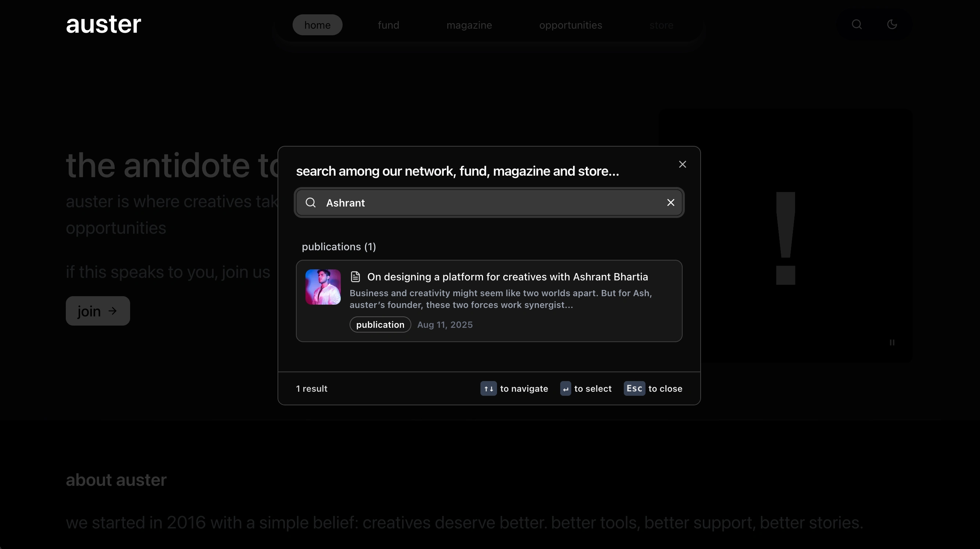The width and height of the screenshot is (980, 549).
Task: Open the store nav tab
Action: 661,25
